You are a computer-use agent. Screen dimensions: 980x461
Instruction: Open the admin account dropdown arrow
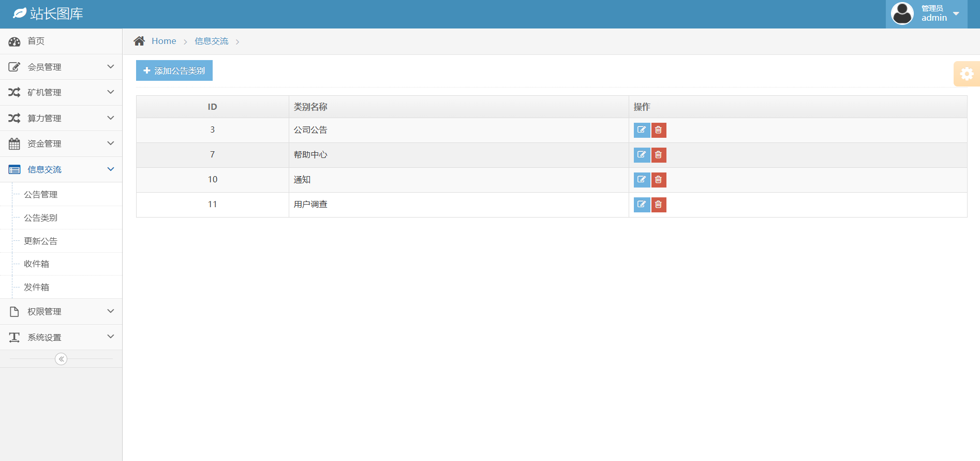[x=956, y=14]
